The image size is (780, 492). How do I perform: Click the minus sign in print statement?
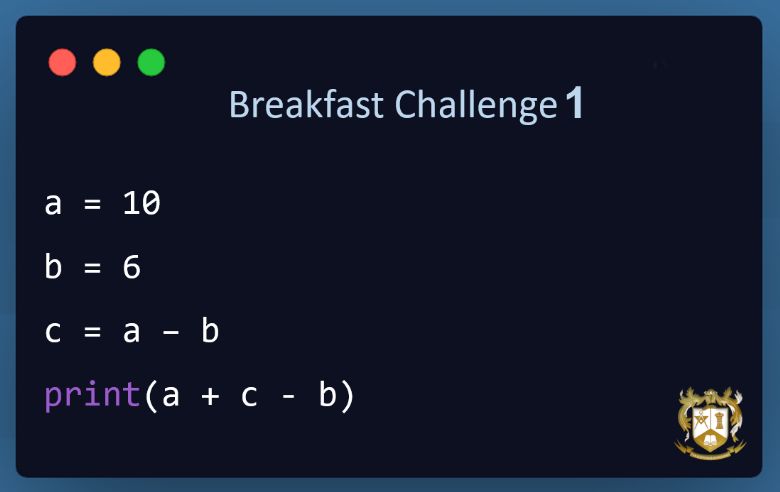[289, 396]
